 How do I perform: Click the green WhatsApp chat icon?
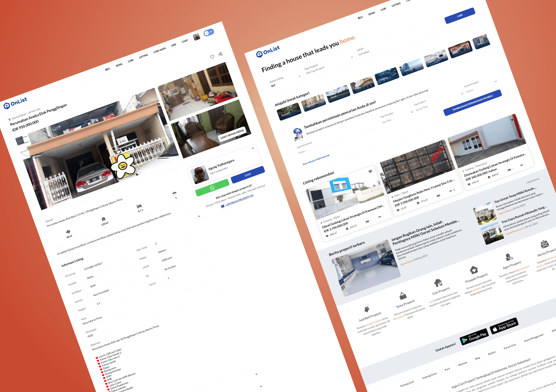point(212,187)
